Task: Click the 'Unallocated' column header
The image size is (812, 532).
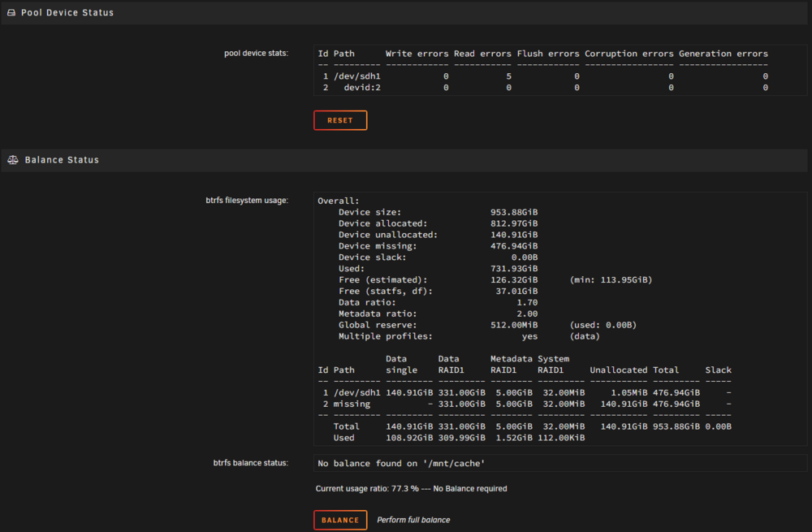Action: (x=618, y=370)
